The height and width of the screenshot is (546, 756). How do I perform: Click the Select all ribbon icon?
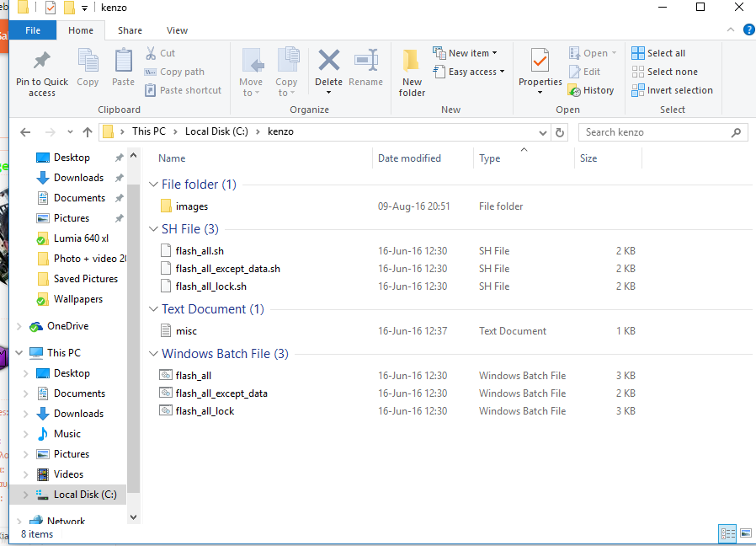coord(638,53)
